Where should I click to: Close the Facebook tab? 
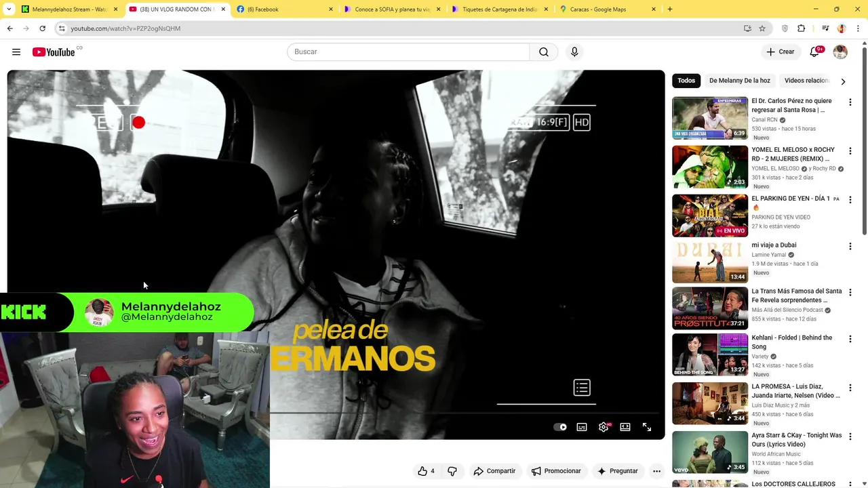click(x=331, y=9)
